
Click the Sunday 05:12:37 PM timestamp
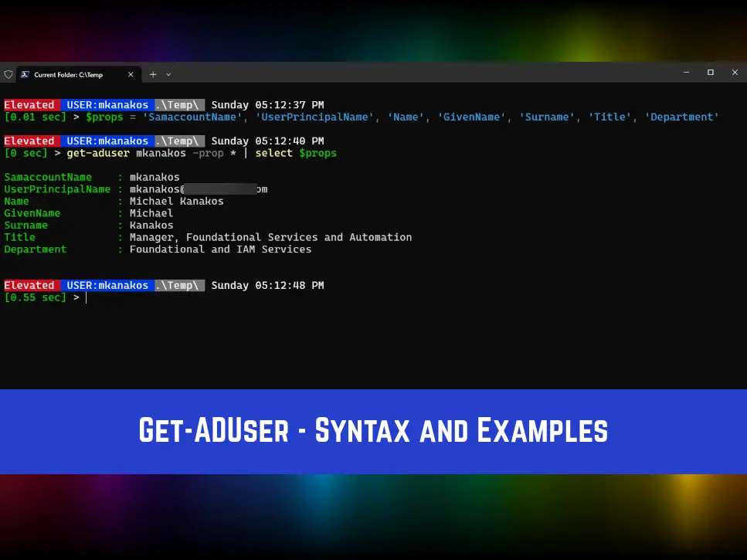(x=267, y=104)
